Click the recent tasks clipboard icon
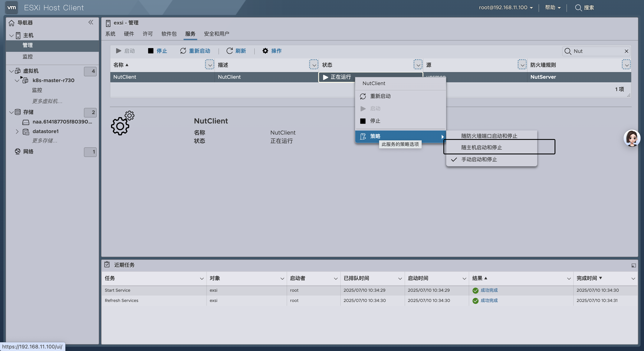Image resolution: width=644 pixels, height=351 pixels. pyautogui.click(x=107, y=264)
